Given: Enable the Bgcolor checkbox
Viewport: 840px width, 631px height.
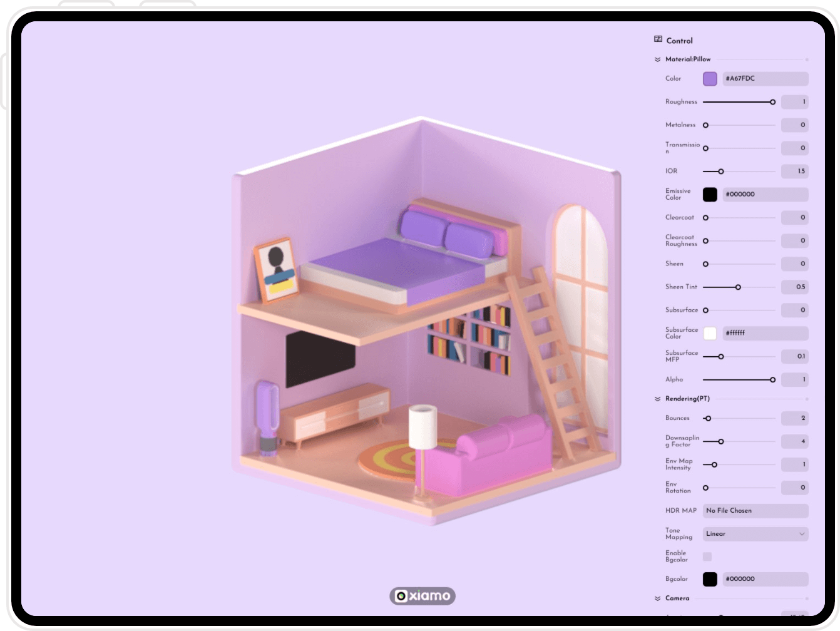Looking at the screenshot, I should 707,557.
